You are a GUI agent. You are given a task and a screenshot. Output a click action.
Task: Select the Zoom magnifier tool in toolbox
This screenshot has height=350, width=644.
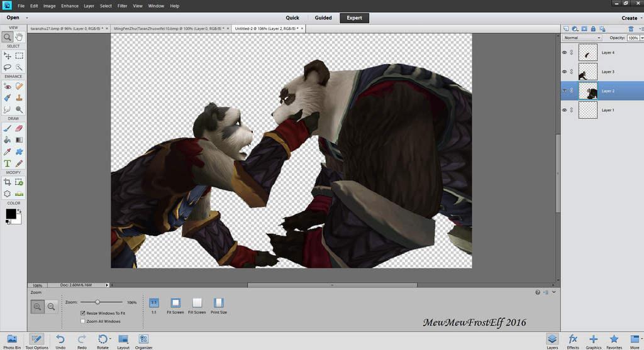tap(8, 37)
